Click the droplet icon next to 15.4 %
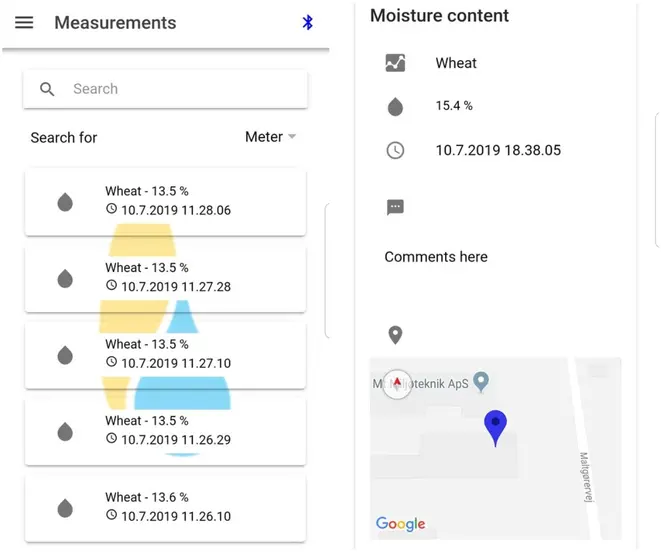 395,106
